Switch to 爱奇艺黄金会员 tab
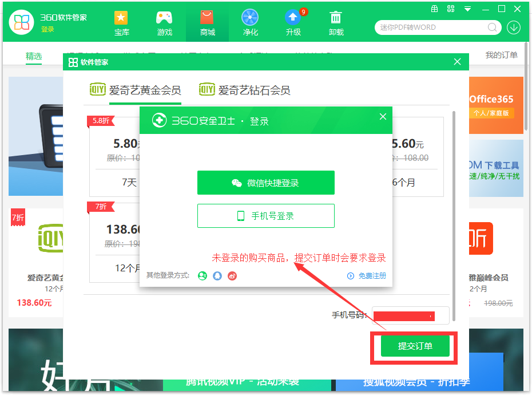 point(135,90)
